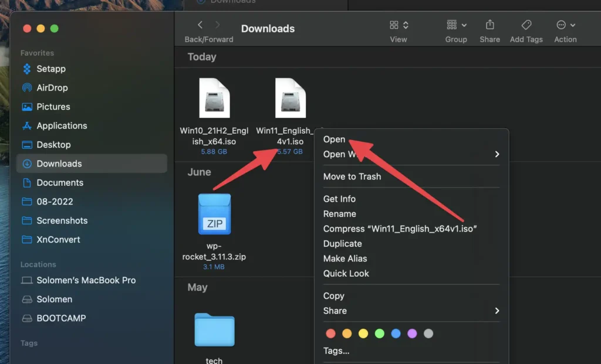The image size is (601, 364).
Task: Click the green full-screen window button
Action: 55,29
